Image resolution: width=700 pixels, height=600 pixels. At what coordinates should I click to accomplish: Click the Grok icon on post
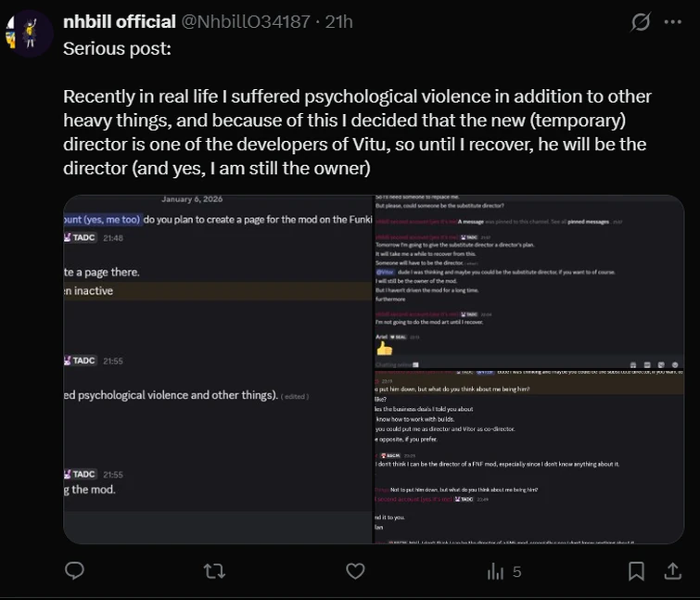(640, 21)
